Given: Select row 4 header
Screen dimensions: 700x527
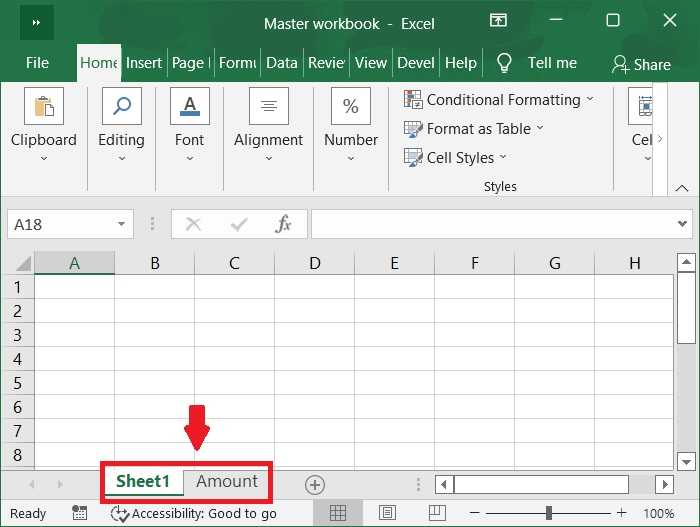Looking at the screenshot, I should point(17,359).
